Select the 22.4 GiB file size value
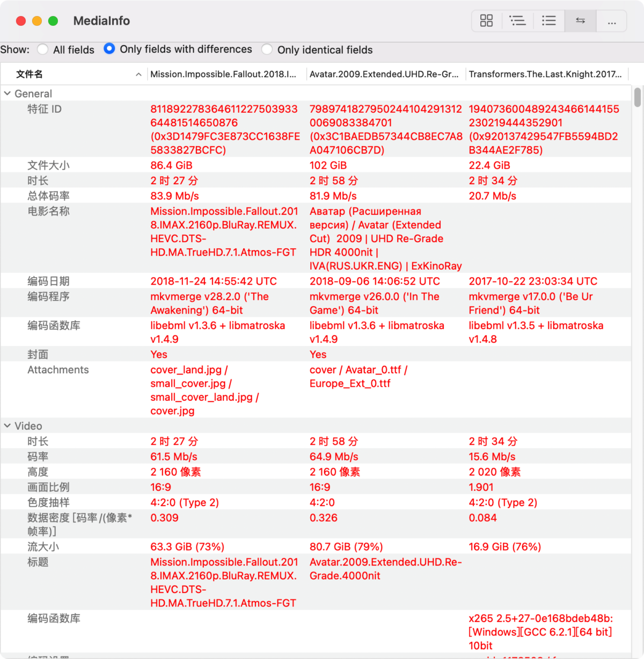 coord(489,165)
